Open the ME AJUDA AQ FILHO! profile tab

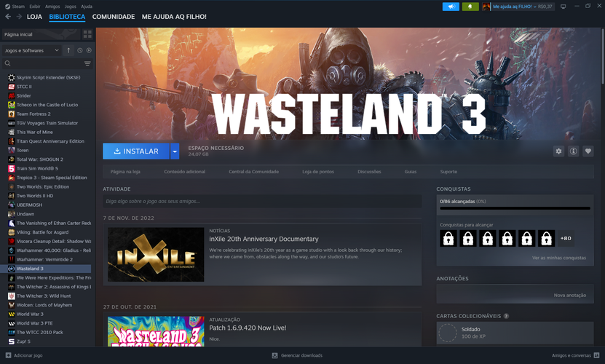click(174, 17)
